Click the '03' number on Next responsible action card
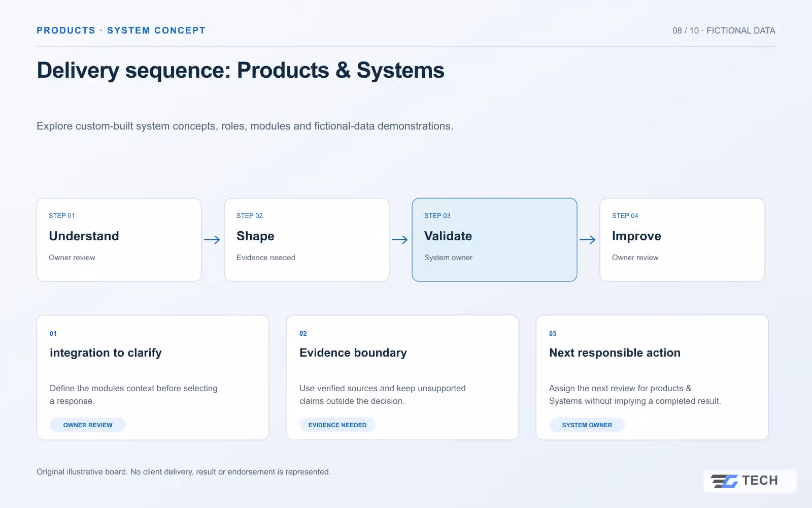812x508 pixels. tap(553, 334)
